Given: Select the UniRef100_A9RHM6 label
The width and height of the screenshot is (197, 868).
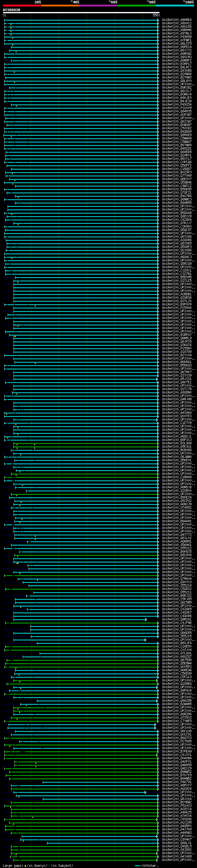Looking at the screenshot, I should 177,30.
